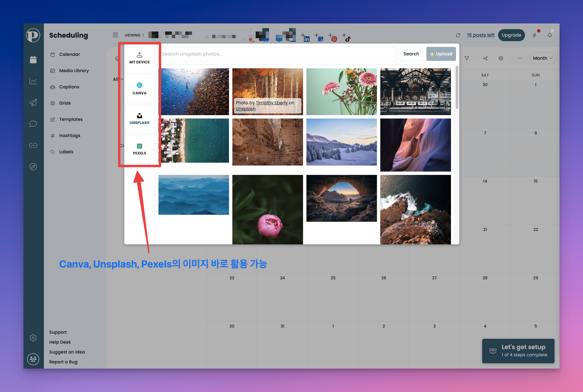Click the compass explore icon
Image resolution: width=583 pixels, height=392 pixels.
[x=33, y=167]
